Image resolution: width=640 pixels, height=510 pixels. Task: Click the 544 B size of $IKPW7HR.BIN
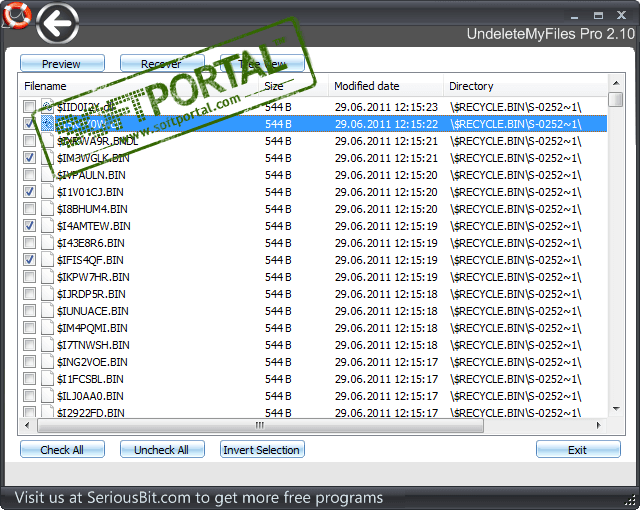278,277
